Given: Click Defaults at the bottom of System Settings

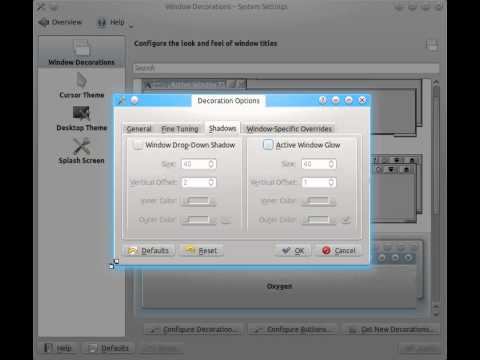Looking at the screenshot, I should point(109,348).
